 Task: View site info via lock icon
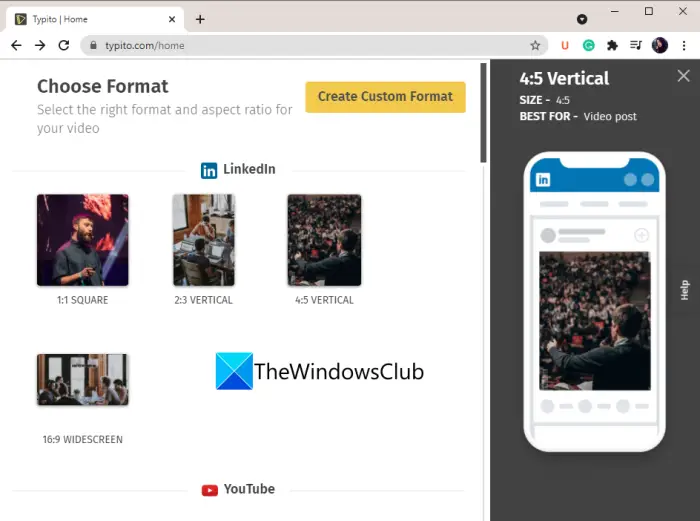point(93,45)
